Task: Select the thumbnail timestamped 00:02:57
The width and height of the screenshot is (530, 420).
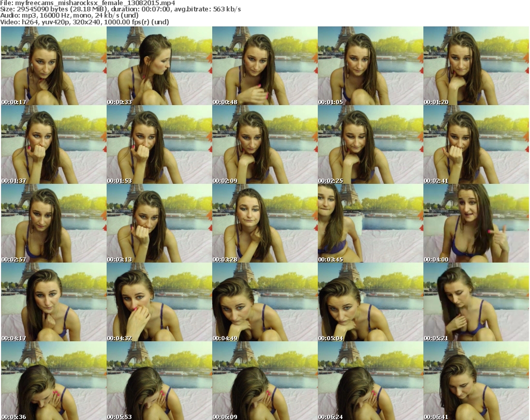Action: (x=54, y=224)
